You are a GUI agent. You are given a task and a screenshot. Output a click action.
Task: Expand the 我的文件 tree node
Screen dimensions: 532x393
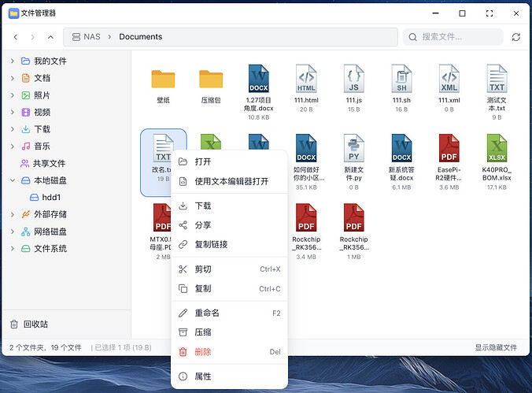click(x=12, y=61)
